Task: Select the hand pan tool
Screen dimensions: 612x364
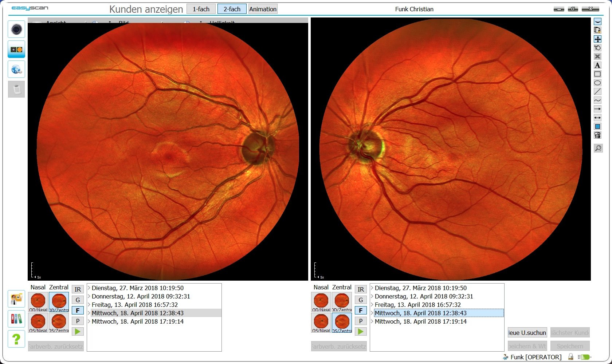Action: tap(597, 48)
